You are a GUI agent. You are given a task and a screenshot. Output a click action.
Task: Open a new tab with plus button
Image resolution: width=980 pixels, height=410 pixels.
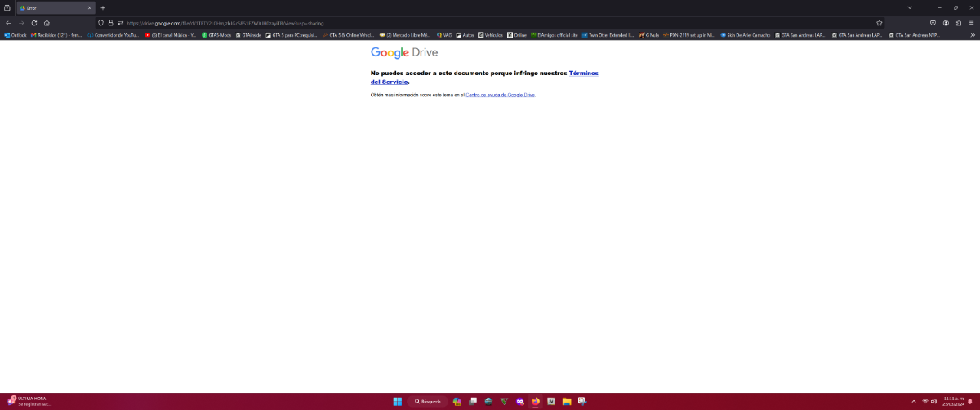(x=103, y=7)
